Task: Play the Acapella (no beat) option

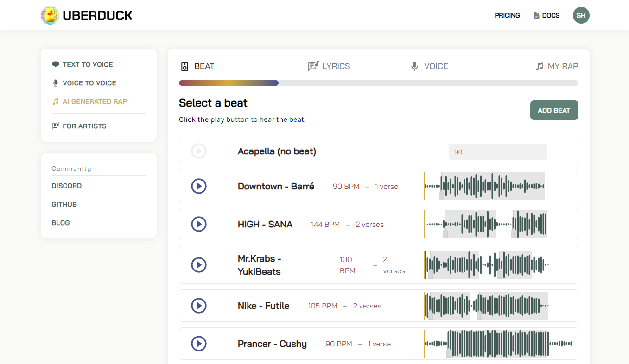Action: pos(199,151)
